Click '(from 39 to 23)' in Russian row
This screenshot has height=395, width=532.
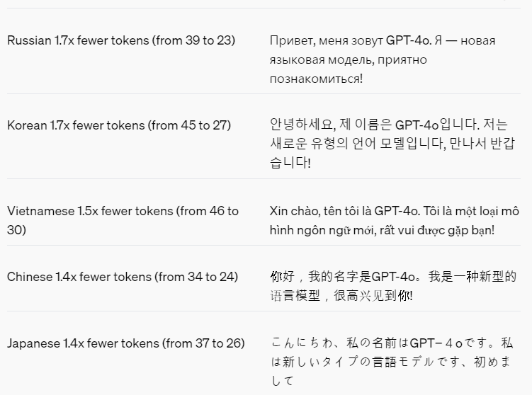click(193, 40)
